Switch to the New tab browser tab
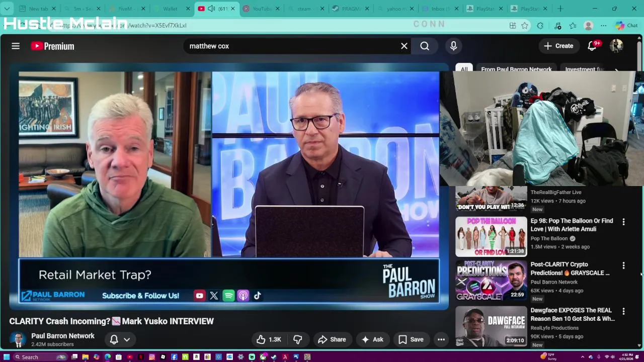Image resolution: width=644 pixels, height=362 pixels. click(37, 9)
